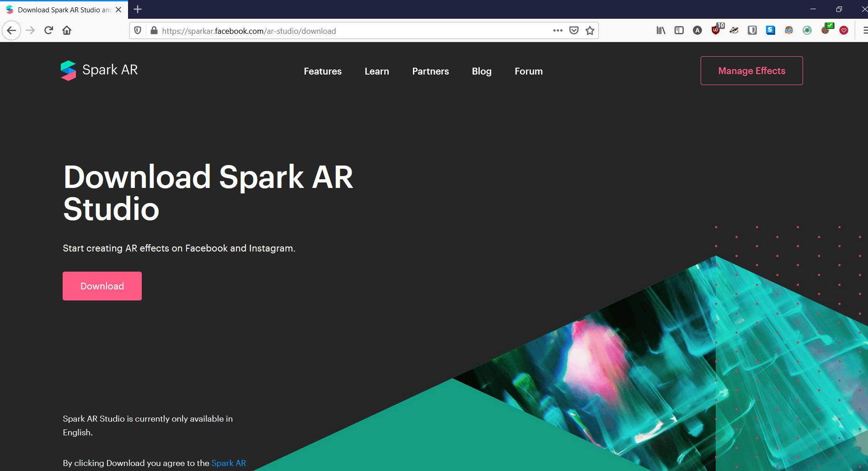Bookmark this page with the star
868x471 pixels.
[x=590, y=30]
